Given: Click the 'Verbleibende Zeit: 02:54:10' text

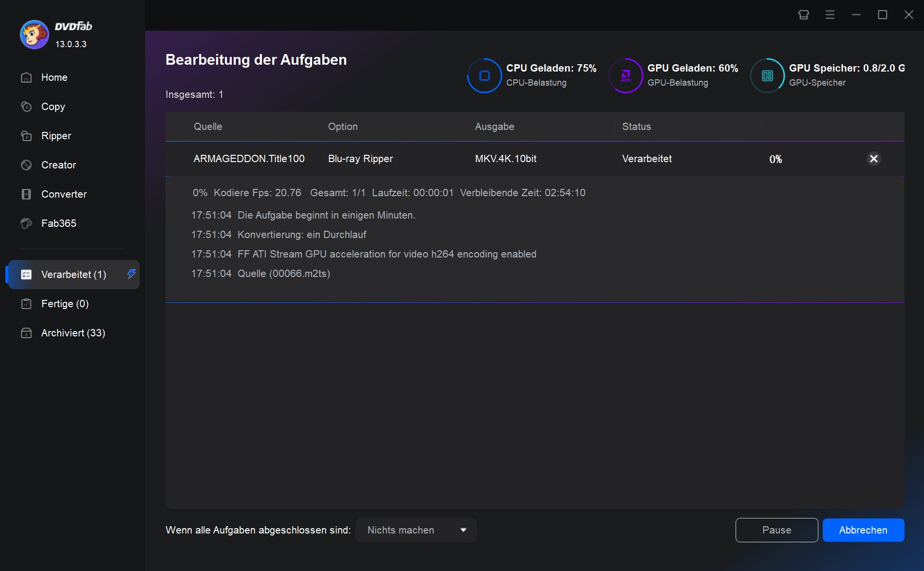Looking at the screenshot, I should point(522,193).
